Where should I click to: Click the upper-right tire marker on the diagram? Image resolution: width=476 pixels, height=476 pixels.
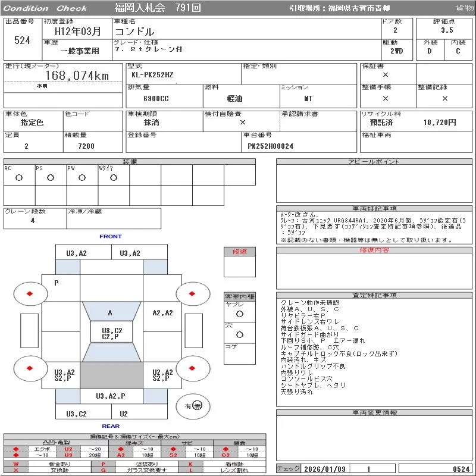(191, 293)
